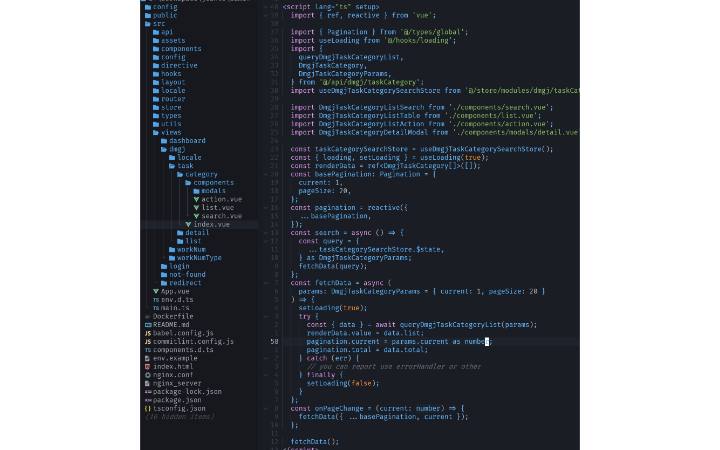
Task: Click 'pagination.total = data.total;' line
Action: point(367,350)
